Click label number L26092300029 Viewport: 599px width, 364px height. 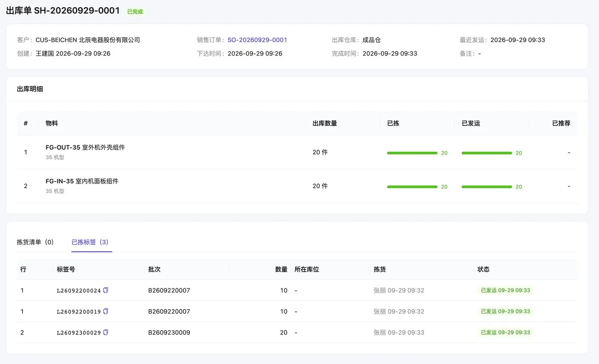(x=79, y=332)
